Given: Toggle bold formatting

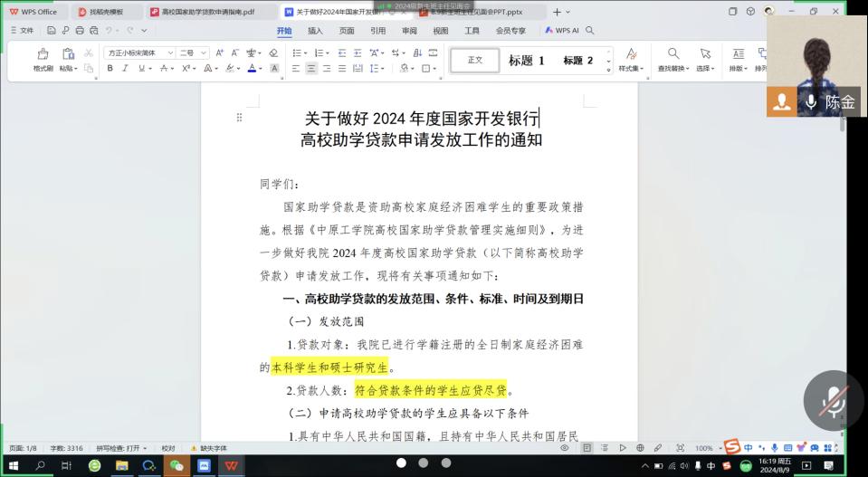Looking at the screenshot, I should tap(110, 69).
